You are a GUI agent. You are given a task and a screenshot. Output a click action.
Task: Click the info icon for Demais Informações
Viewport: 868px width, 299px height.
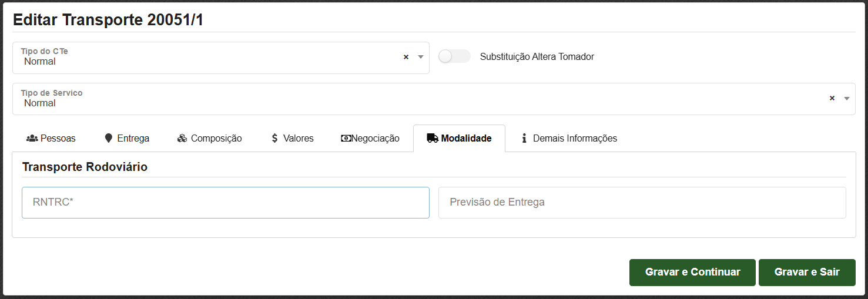[524, 139]
